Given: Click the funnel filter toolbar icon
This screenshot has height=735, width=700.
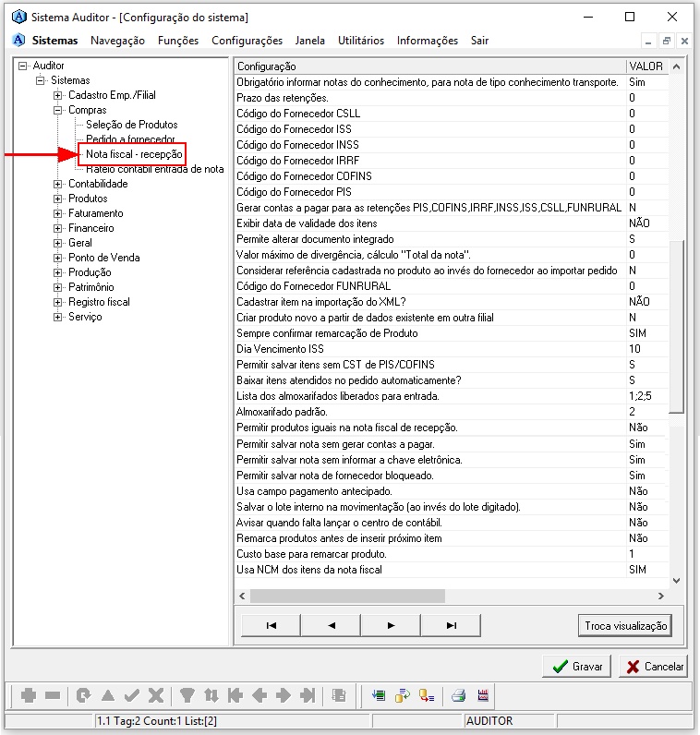Looking at the screenshot, I should pos(187,695).
